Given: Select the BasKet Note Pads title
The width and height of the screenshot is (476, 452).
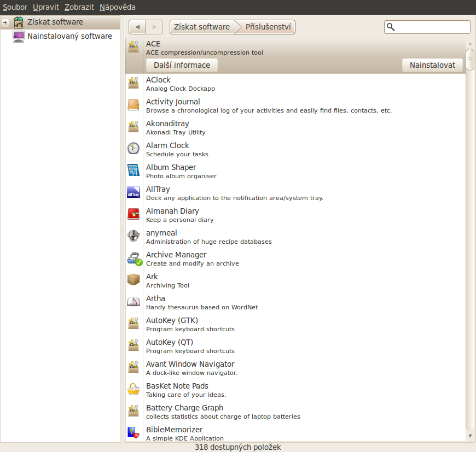Looking at the screenshot, I should point(177,386).
